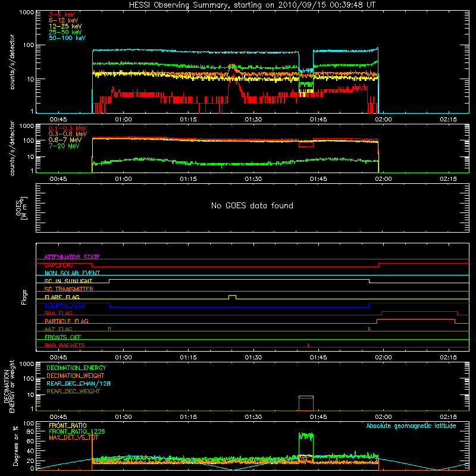Select the blue ECLIPSE_FLAG label
The height and width of the screenshot is (476, 476).
pos(65,305)
